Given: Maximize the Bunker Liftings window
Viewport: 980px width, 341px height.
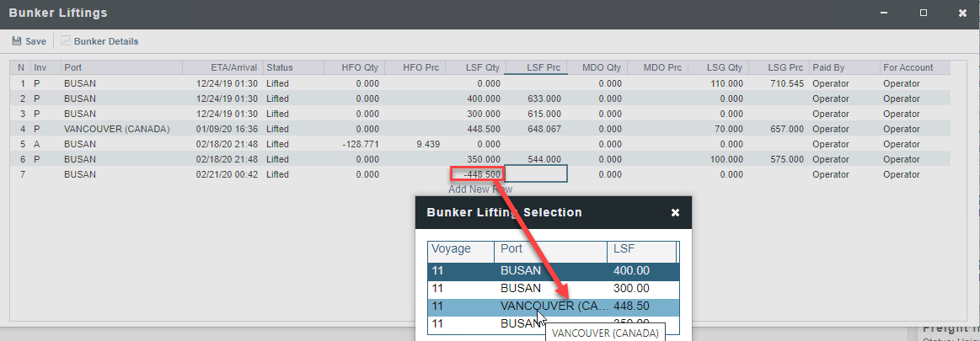Looking at the screenshot, I should pos(924,13).
